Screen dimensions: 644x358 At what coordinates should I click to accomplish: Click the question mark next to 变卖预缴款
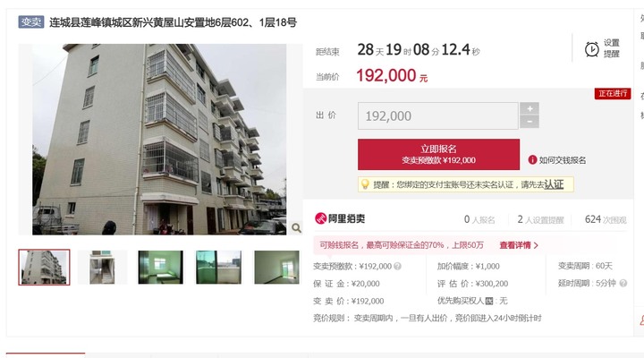click(397, 267)
